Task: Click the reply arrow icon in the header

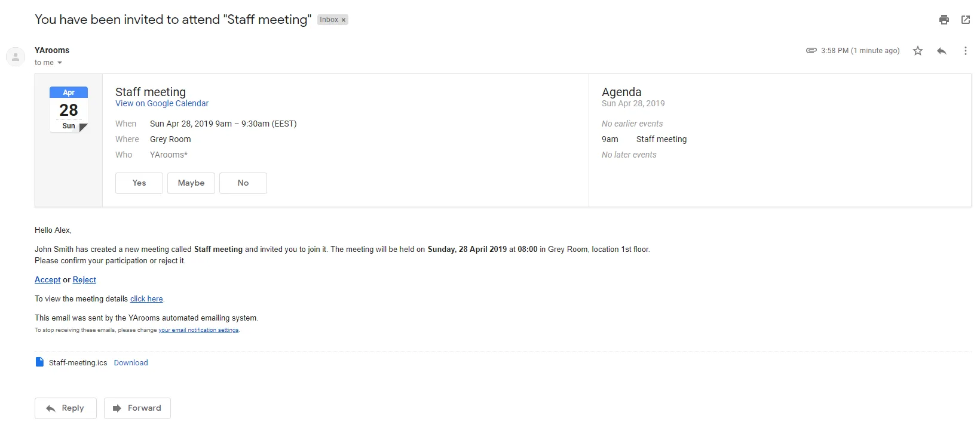Action: (941, 51)
